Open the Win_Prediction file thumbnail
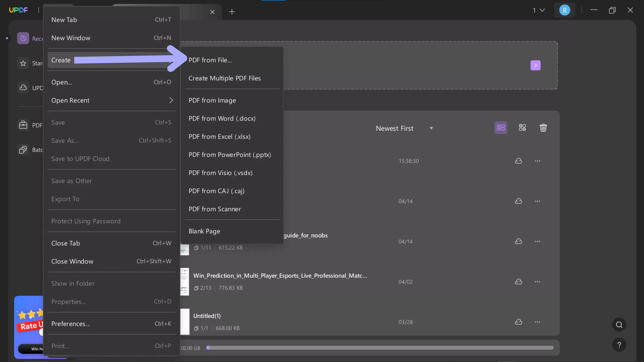This screenshot has height=362, width=644. (x=184, y=282)
